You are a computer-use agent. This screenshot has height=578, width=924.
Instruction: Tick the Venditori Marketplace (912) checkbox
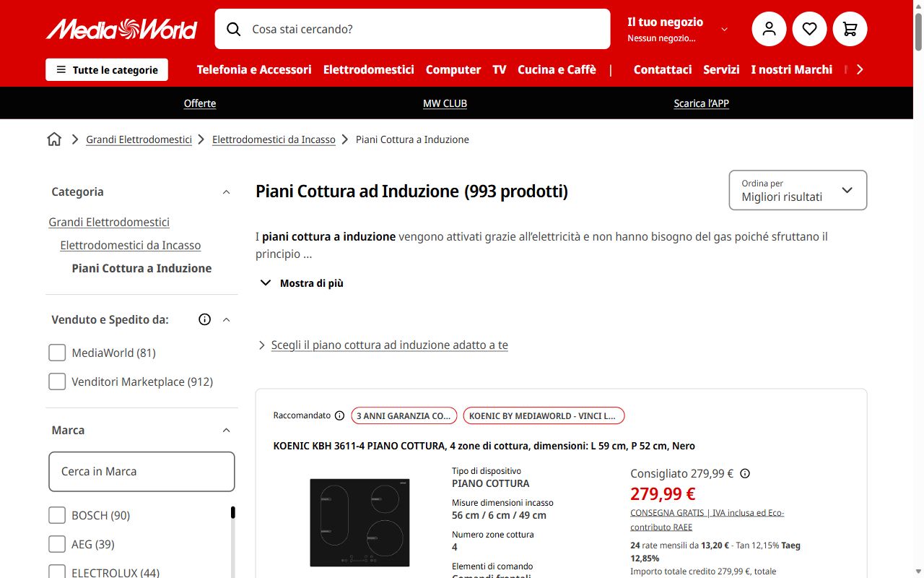pos(57,381)
